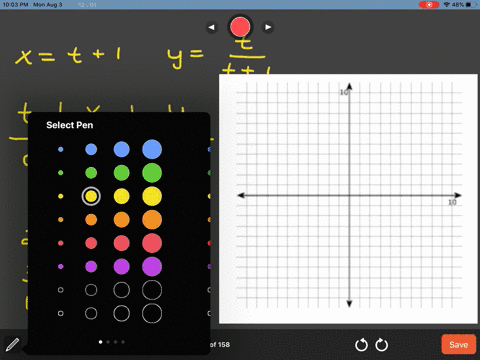Select the smallest purple pen
The width and height of the screenshot is (480, 360).
click(x=61, y=267)
